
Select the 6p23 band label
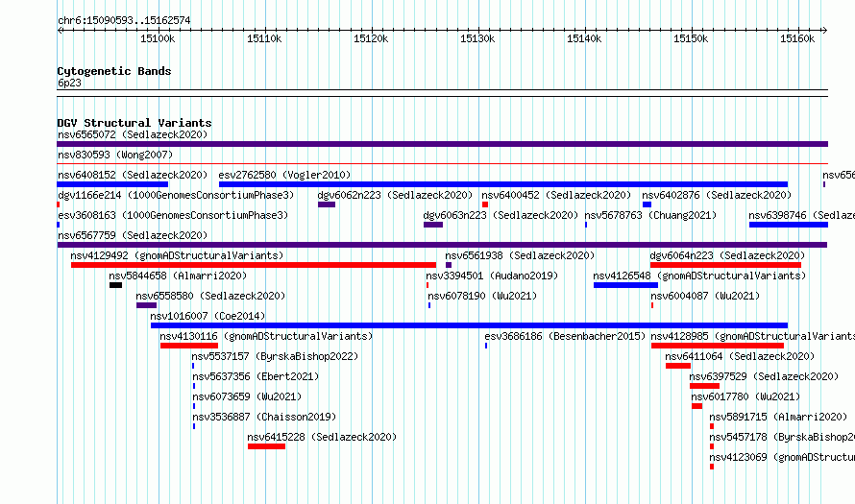click(69, 83)
